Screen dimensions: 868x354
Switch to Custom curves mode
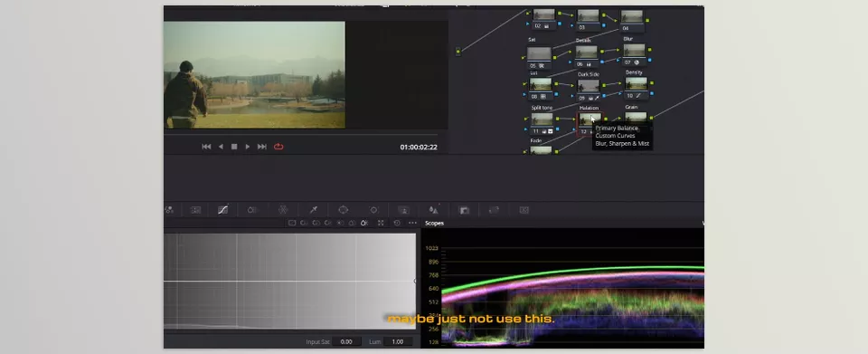coord(292,223)
